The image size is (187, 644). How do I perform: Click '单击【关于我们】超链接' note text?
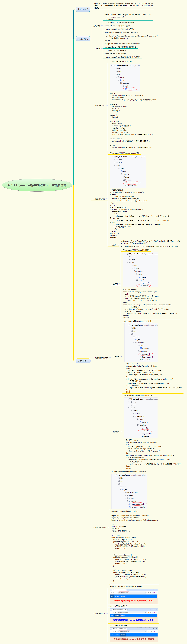point(119,606)
